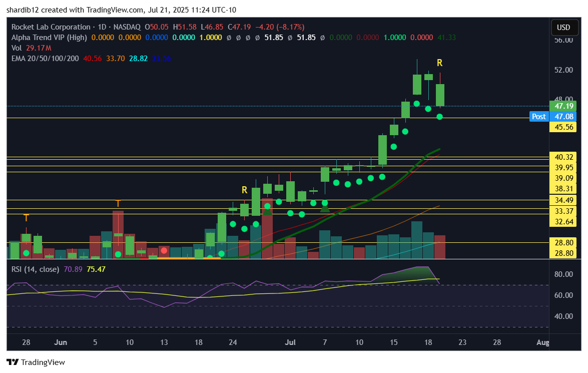Click the Jun label on the time axis
The image size is (588, 373).
(61, 342)
